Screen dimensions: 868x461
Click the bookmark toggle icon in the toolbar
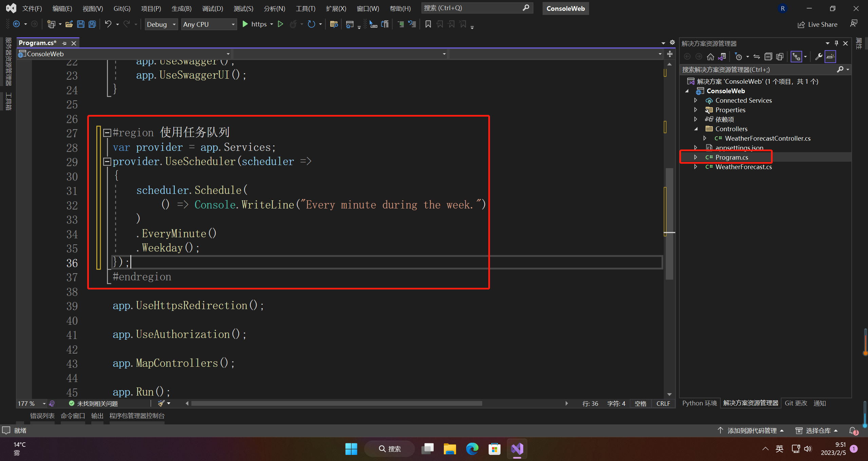point(428,24)
